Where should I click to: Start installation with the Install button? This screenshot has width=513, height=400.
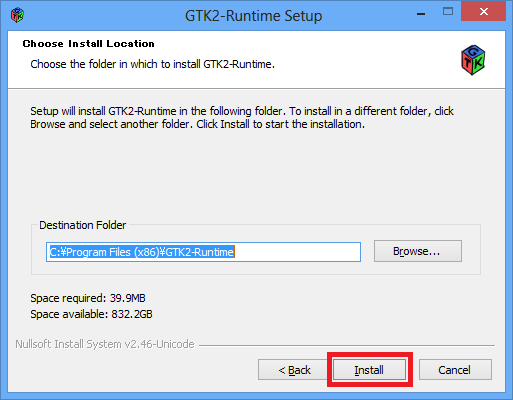point(369,370)
